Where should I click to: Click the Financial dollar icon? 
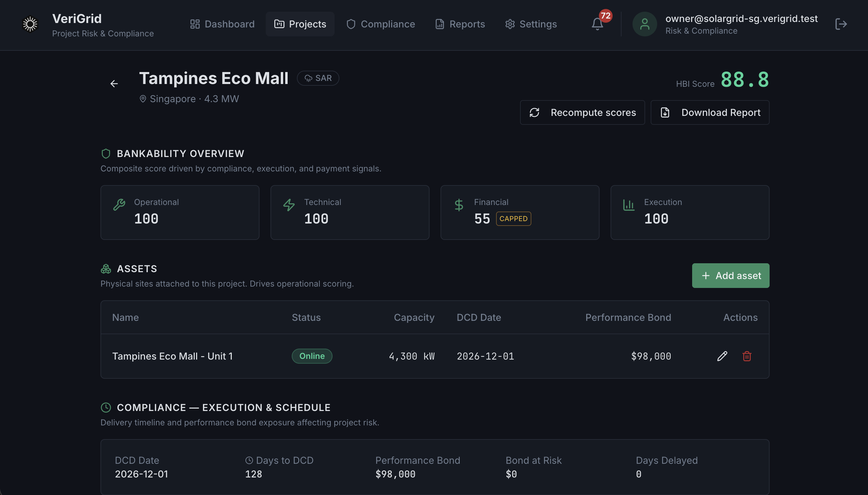pos(459,205)
